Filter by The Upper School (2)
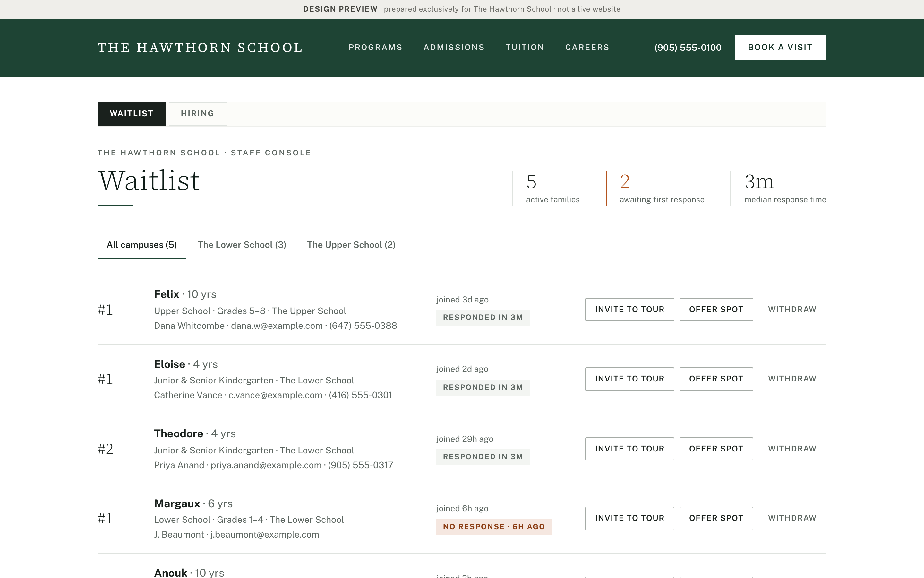 click(351, 245)
